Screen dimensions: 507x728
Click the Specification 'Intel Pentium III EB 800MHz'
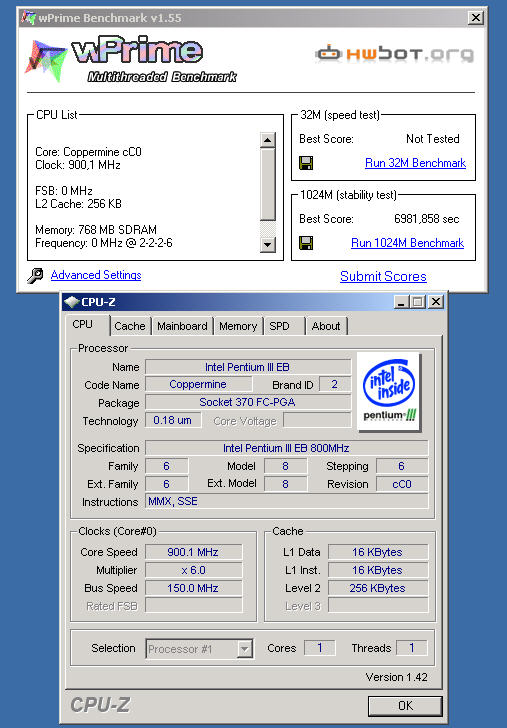pyautogui.click(x=286, y=448)
